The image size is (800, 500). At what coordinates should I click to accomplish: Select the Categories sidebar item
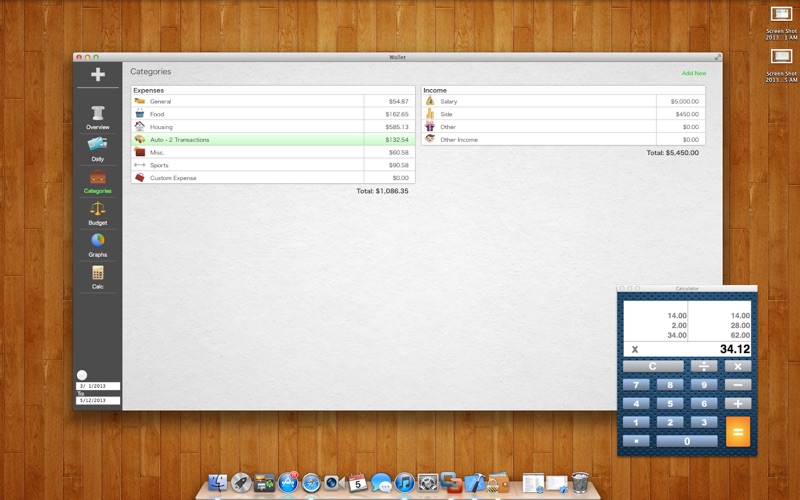pyautogui.click(x=97, y=182)
